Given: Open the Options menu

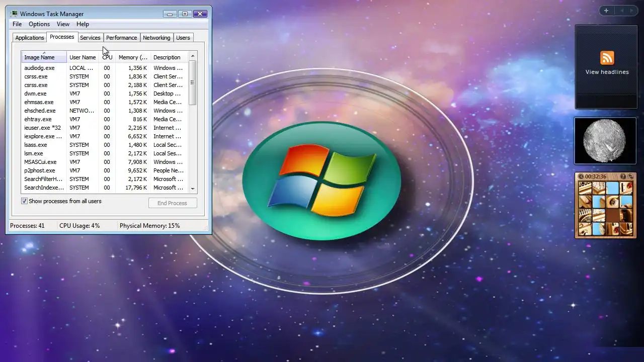Looking at the screenshot, I should point(39,24).
